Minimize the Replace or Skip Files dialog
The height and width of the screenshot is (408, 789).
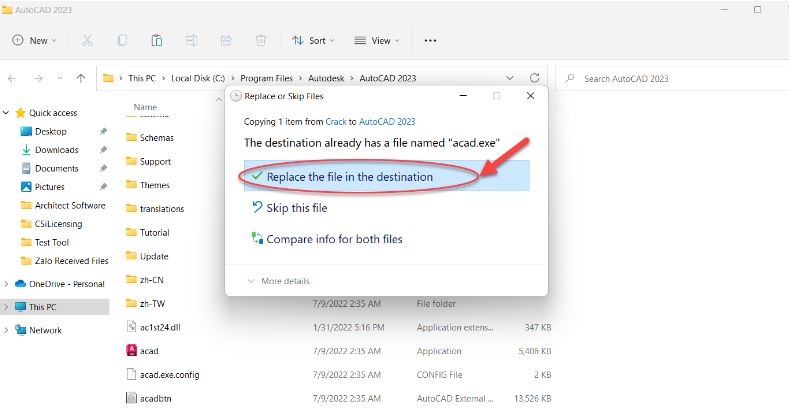pos(464,96)
